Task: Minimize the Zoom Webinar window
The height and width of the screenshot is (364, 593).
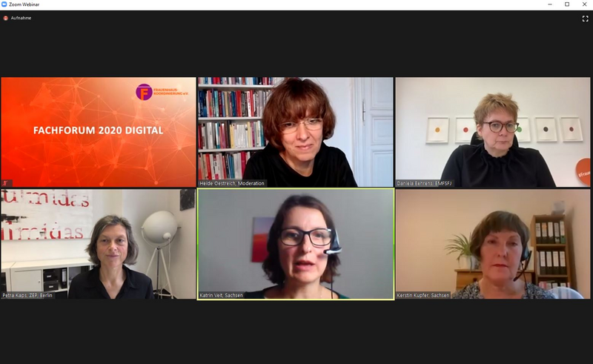Action: click(550, 4)
